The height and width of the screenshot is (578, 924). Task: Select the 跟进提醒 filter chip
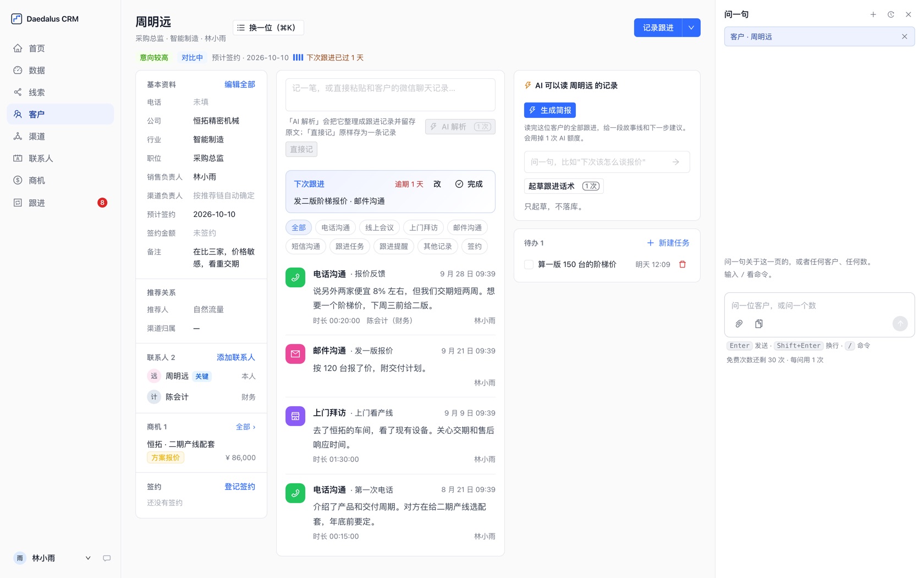click(x=394, y=247)
